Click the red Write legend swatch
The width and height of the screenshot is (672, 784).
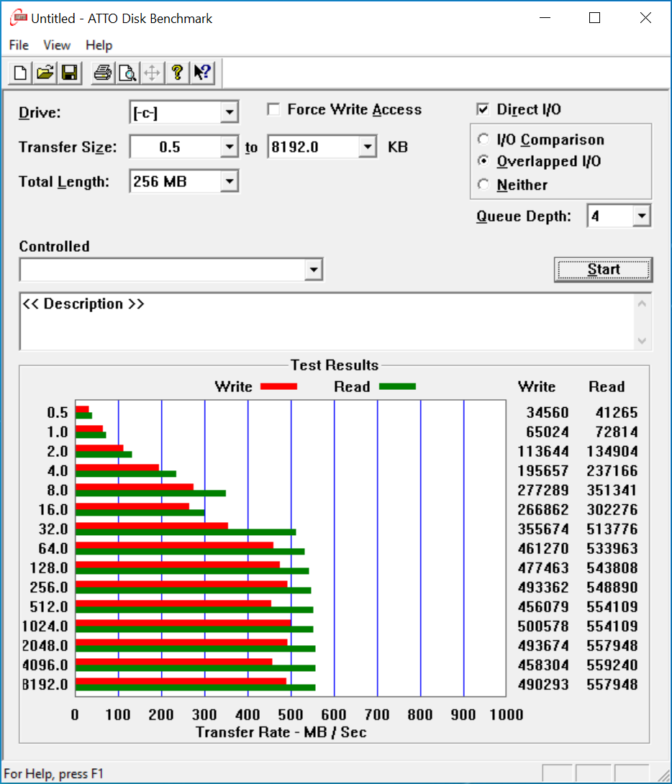(278, 386)
